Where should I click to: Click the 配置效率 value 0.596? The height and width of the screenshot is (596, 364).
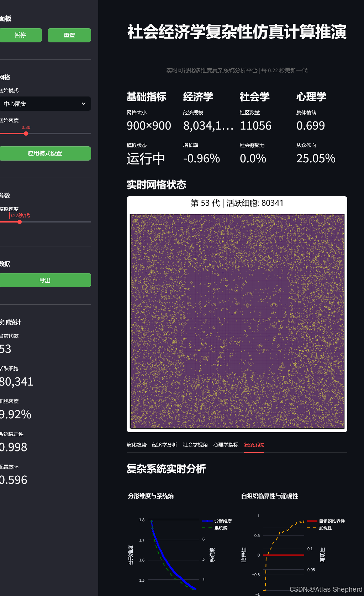[x=14, y=480]
